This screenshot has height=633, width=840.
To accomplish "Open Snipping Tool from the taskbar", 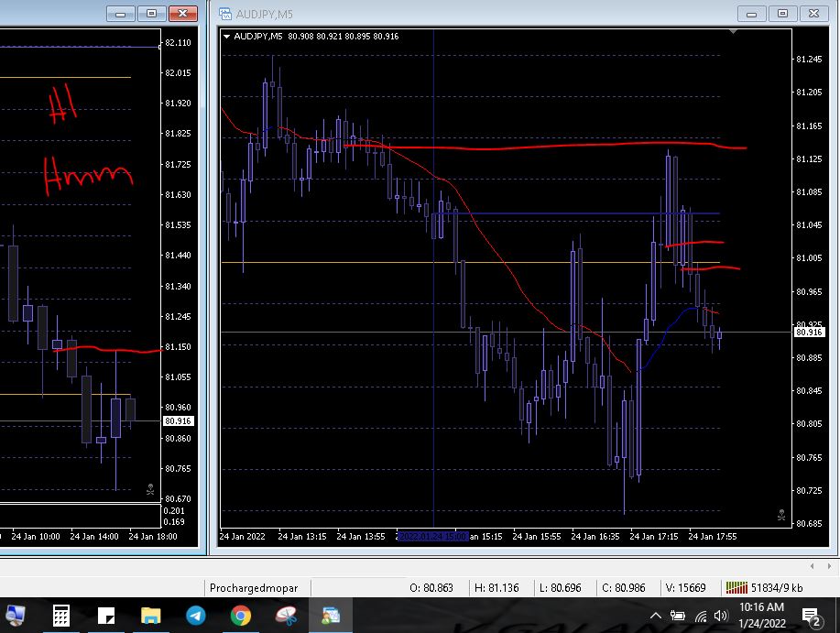I will (286, 616).
